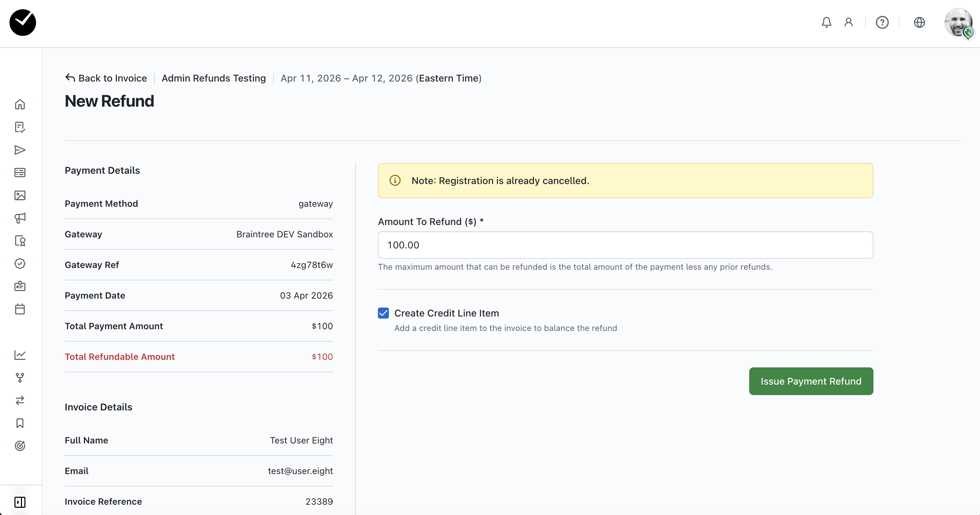Click the Amount To Refund input field

[625, 245]
